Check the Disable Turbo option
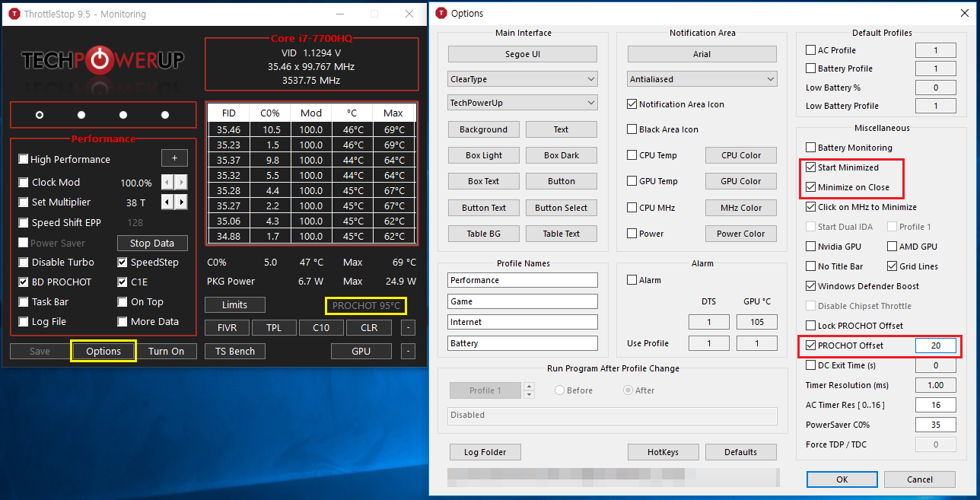This screenshot has height=500, width=980. 24,263
